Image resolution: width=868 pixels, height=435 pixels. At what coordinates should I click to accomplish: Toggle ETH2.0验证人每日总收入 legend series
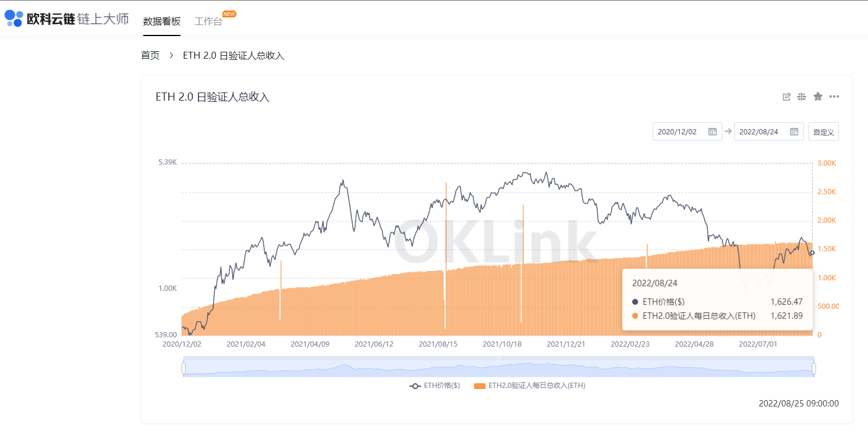click(x=530, y=386)
